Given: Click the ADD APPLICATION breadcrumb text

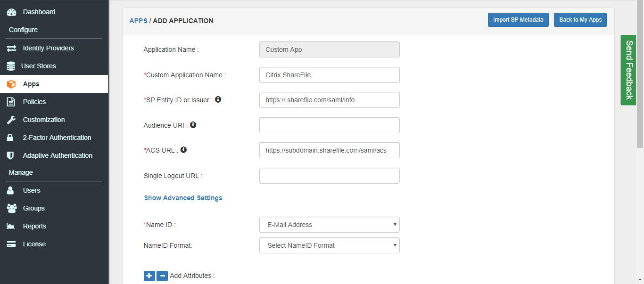Looking at the screenshot, I should pos(183,21).
